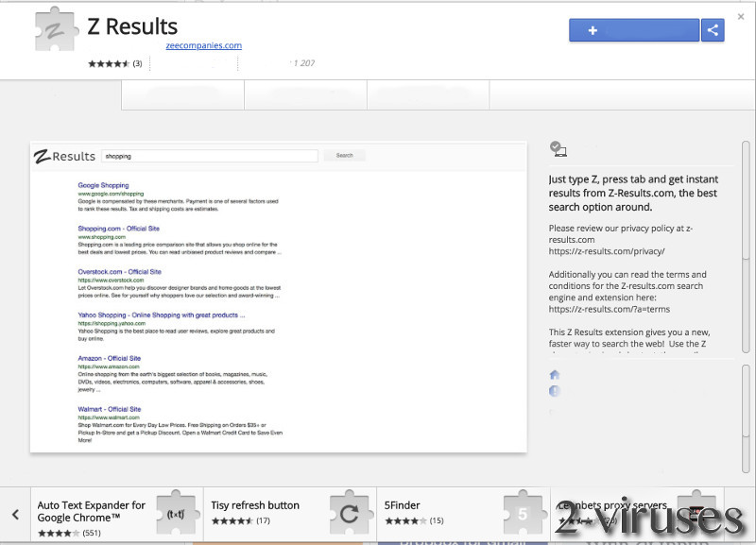Click the star rating under Z Results

(109, 63)
